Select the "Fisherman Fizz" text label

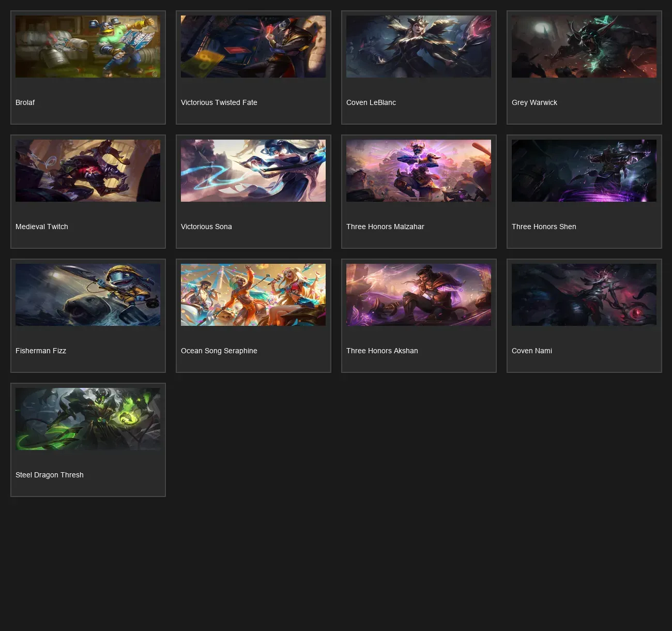pos(41,351)
